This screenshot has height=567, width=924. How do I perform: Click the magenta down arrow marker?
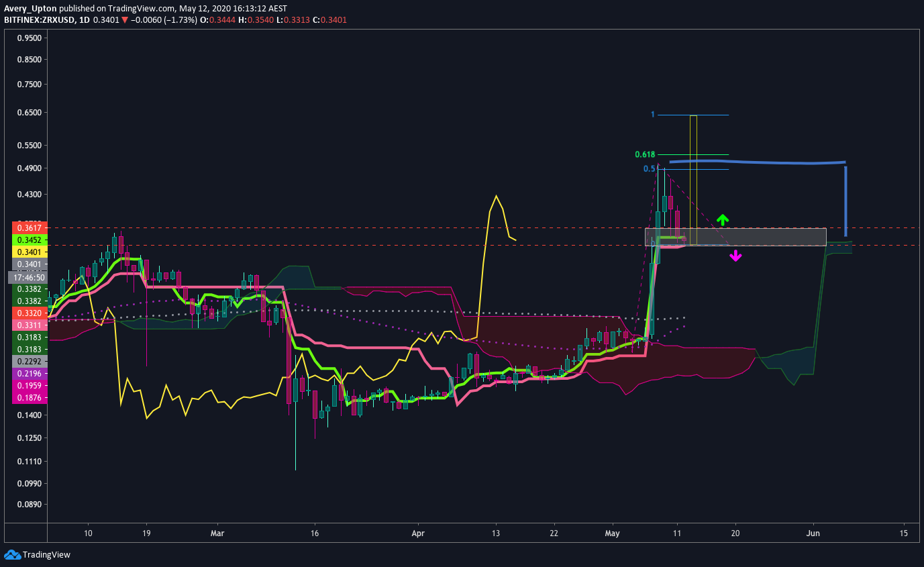735,255
